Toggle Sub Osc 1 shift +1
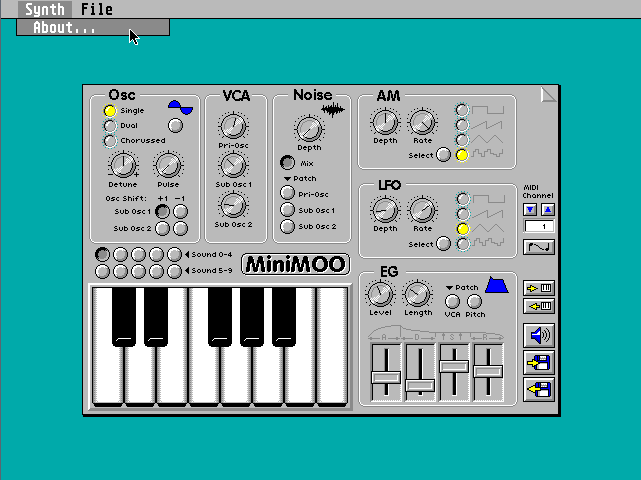Image resolution: width=641 pixels, height=480 pixels. [162, 211]
